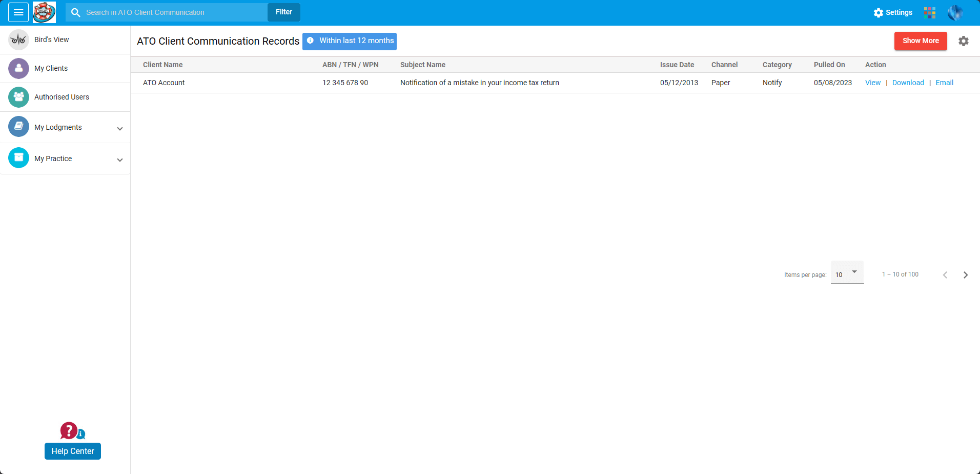Click the ABN / TFN / WPN column header
The width and height of the screenshot is (980, 474).
point(351,65)
